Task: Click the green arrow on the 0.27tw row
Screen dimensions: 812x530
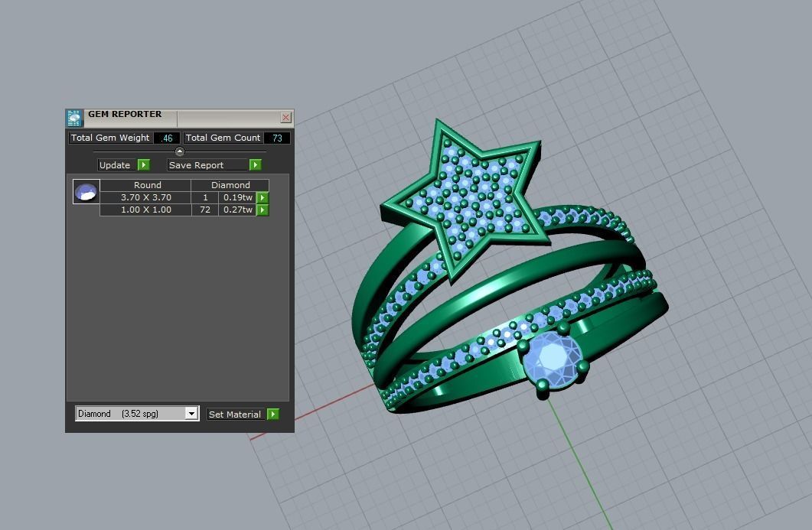Action: (x=263, y=210)
